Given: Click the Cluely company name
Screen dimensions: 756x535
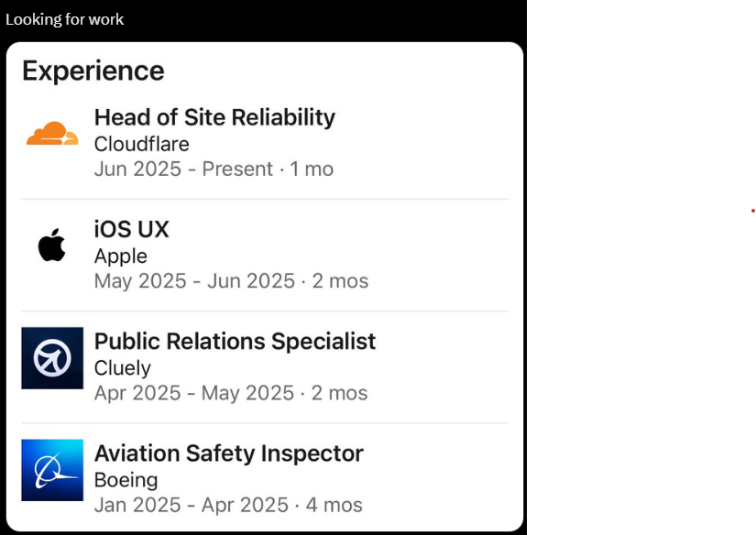Looking at the screenshot, I should (x=122, y=367).
